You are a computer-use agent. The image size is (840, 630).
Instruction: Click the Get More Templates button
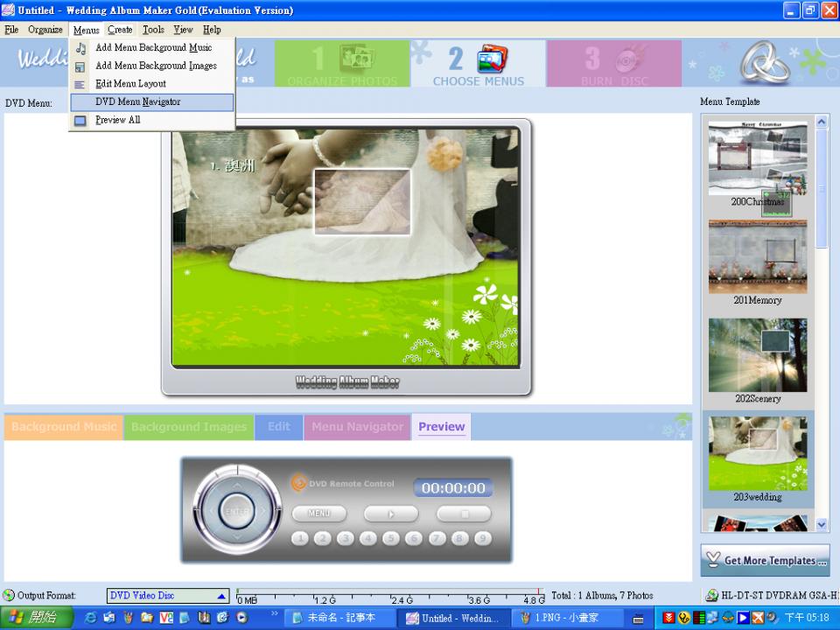coord(765,561)
